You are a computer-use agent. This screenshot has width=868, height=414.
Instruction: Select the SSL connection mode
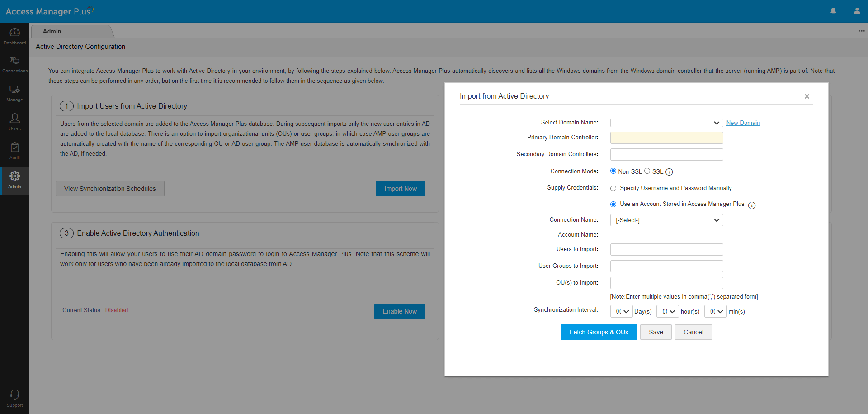point(648,171)
